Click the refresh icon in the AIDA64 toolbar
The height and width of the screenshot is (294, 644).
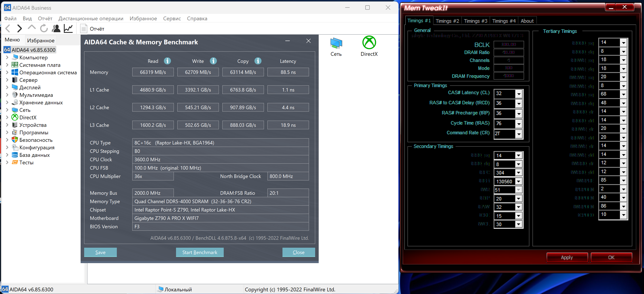tap(44, 29)
